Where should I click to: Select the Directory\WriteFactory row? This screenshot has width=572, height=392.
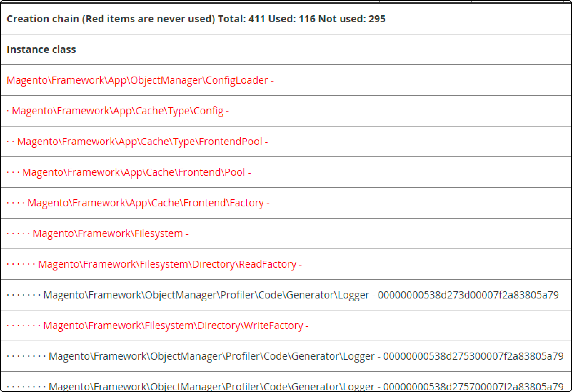point(286,326)
